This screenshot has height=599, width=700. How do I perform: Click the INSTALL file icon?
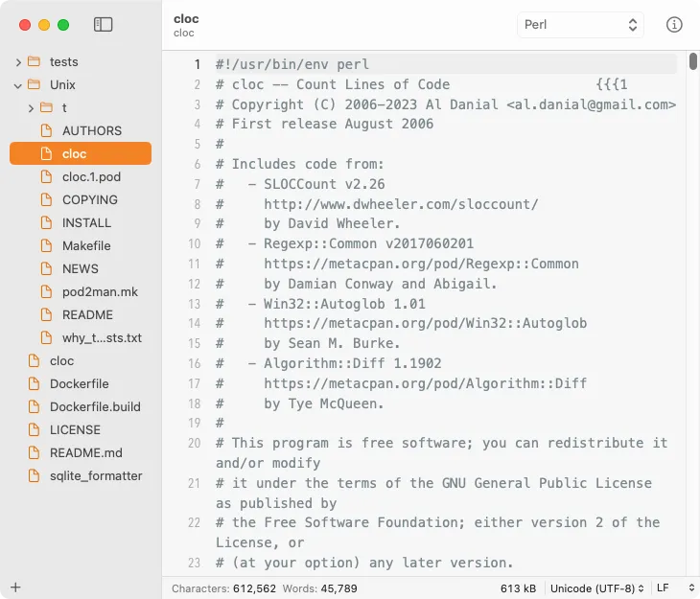coord(46,222)
